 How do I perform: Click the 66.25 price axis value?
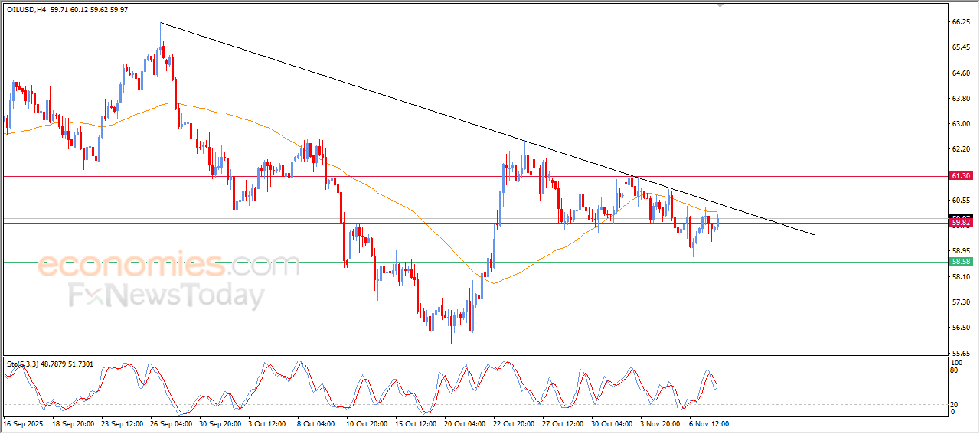(960, 23)
